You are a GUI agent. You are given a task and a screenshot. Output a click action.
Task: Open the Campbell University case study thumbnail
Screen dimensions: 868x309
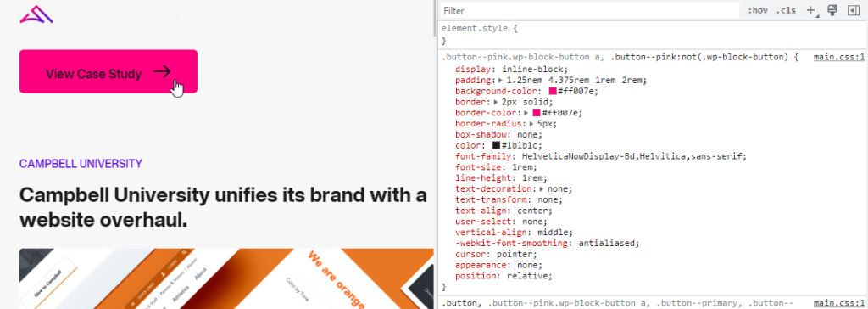click(x=226, y=278)
